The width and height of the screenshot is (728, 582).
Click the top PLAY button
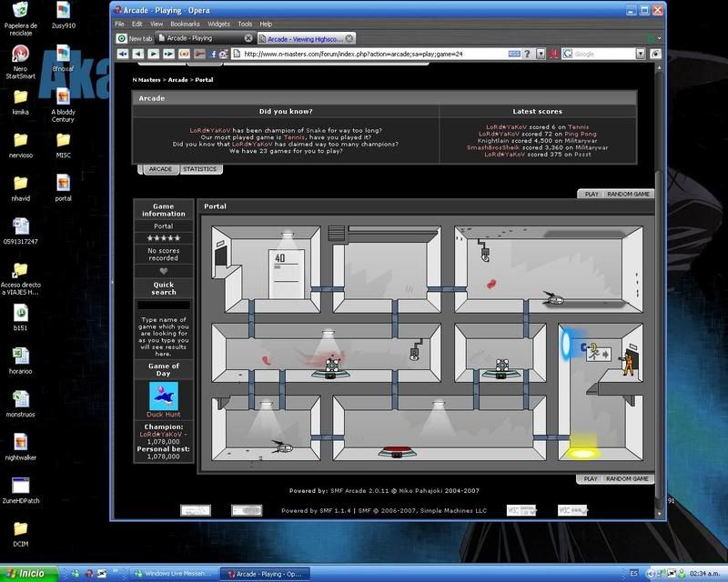pyautogui.click(x=591, y=194)
